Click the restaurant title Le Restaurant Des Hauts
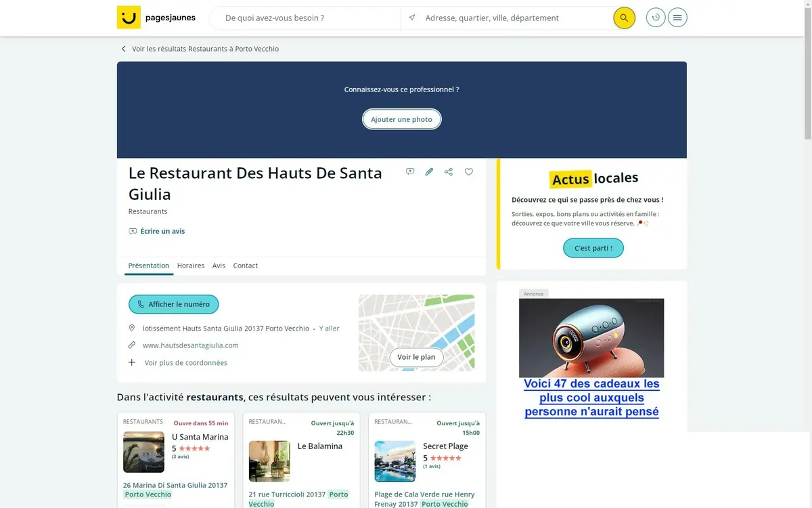The width and height of the screenshot is (812, 508). pyautogui.click(x=255, y=184)
